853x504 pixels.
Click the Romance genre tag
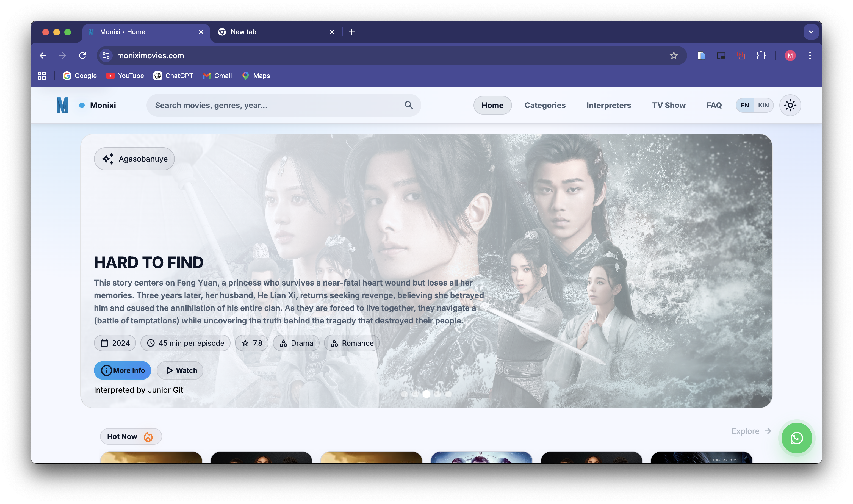click(351, 343)
